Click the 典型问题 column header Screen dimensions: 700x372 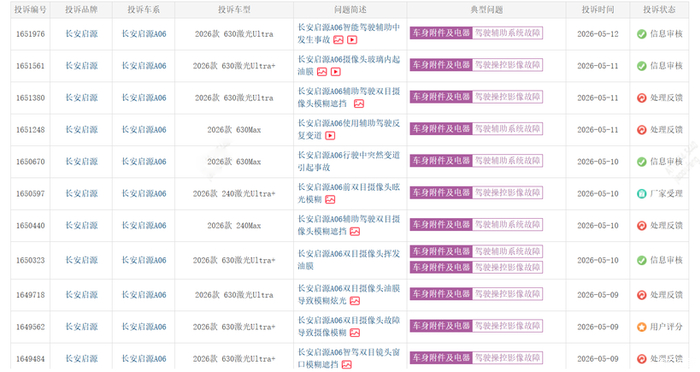point(487,10)
